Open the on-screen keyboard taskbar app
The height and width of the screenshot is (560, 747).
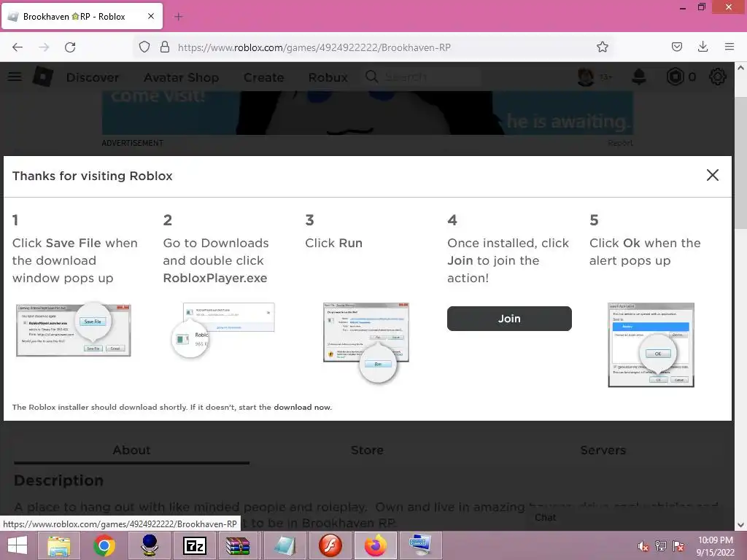tap(420, 545)
